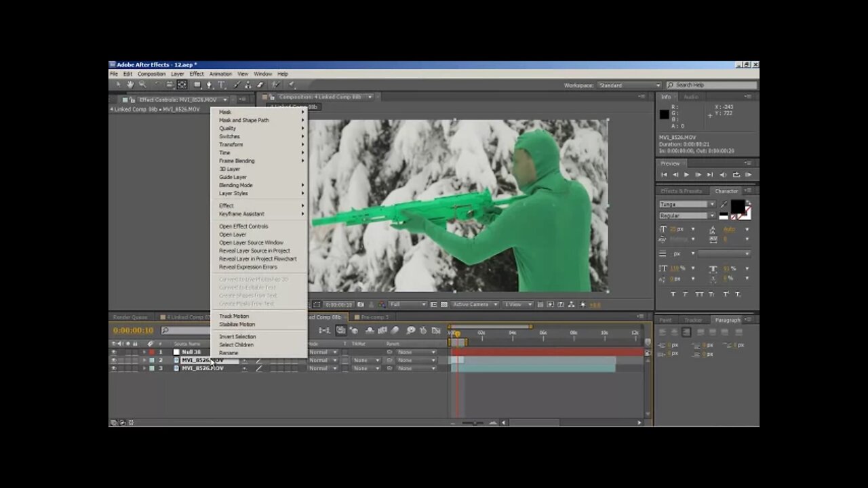Select the Brush tool

tap(236, 85)
